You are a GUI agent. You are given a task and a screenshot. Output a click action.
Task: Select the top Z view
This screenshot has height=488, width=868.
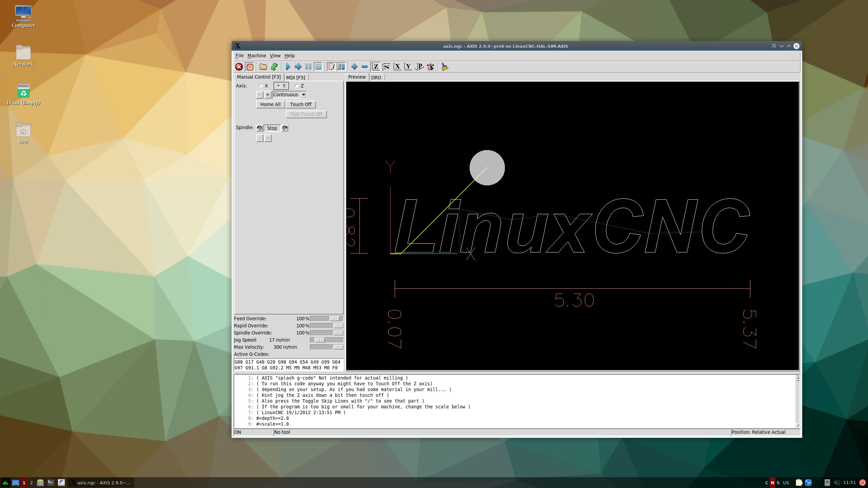[375, 67]
